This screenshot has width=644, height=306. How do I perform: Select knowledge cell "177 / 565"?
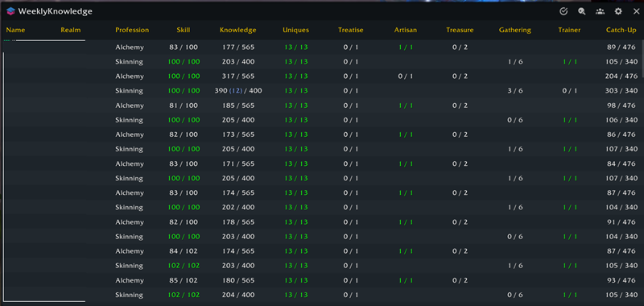click(237, 48)
